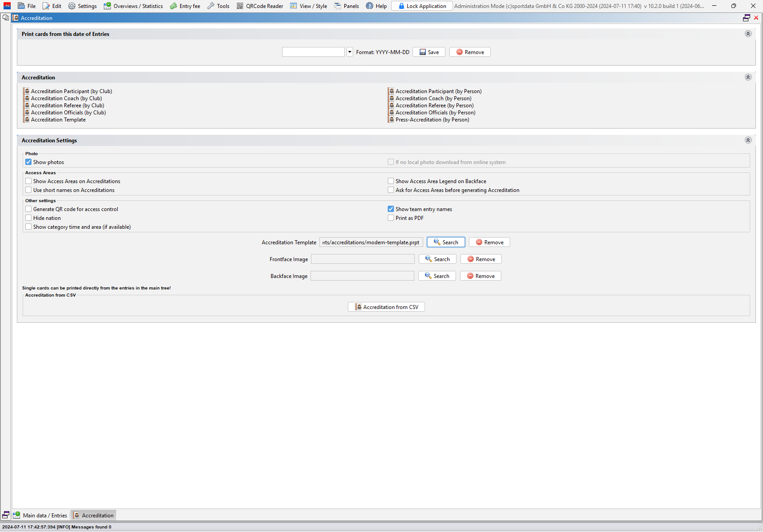
Task: Search for a Frontface Image
Action: (x=437, y=259)
